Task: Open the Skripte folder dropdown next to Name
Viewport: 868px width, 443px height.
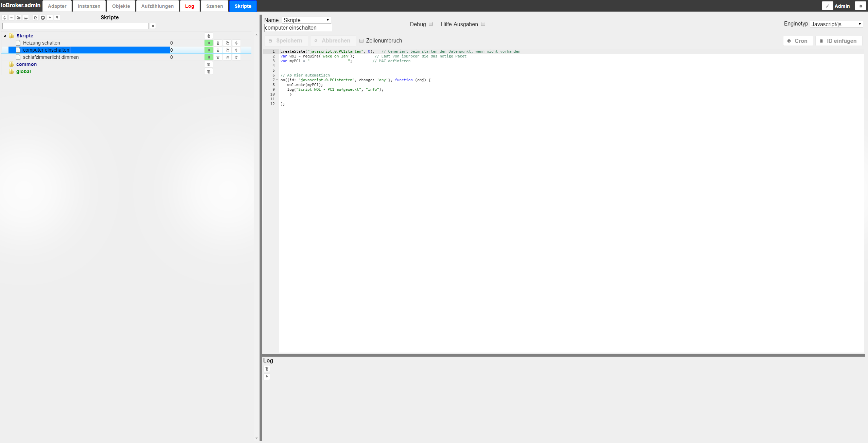Action: coord(306,20)
